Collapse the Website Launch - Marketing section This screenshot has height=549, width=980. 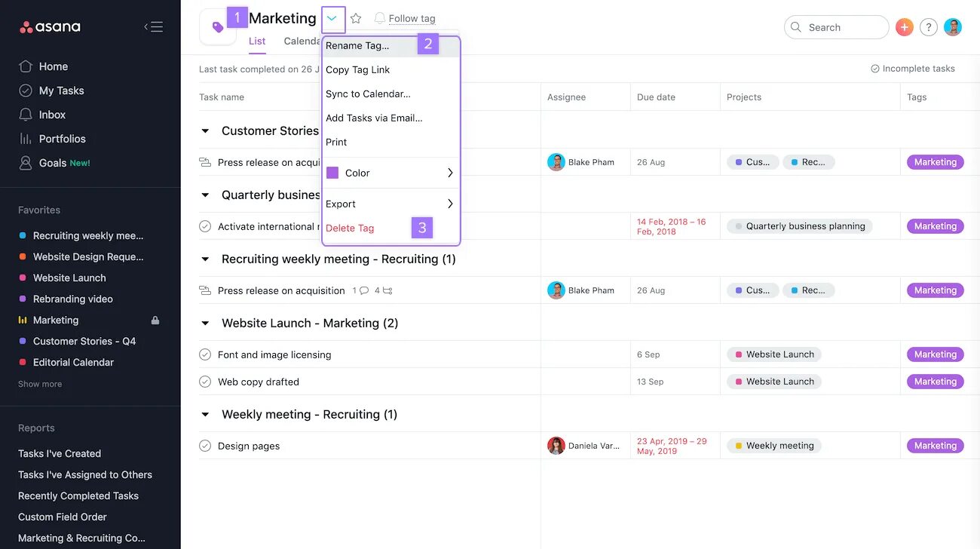[204, 323]
